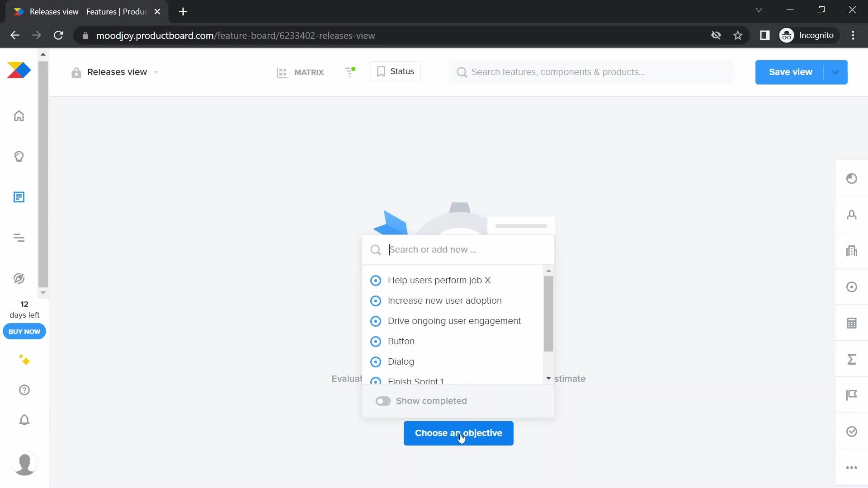Focus the Search or add new field

click(x=458, y=250)
